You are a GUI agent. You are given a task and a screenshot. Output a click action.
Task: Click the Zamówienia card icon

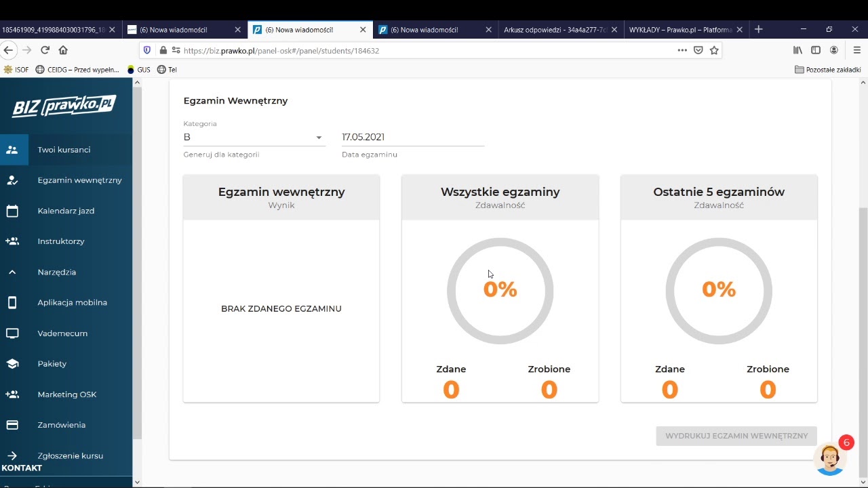[x=12, y=425]
